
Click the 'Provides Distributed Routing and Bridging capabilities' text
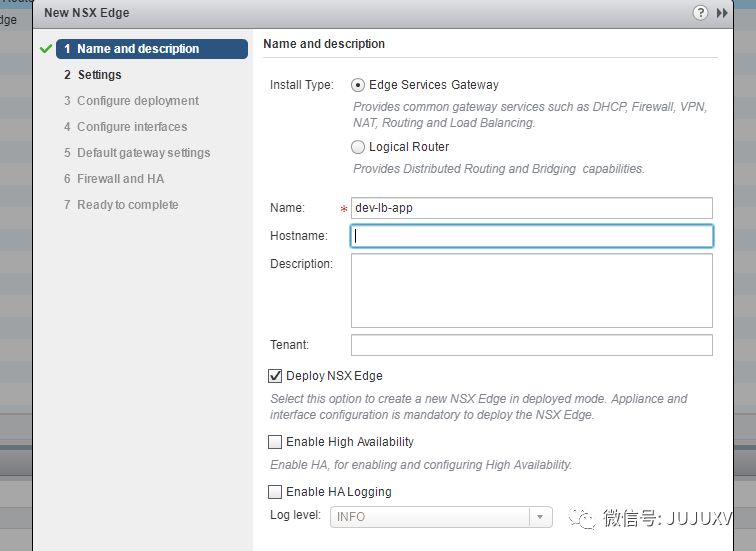499,169
